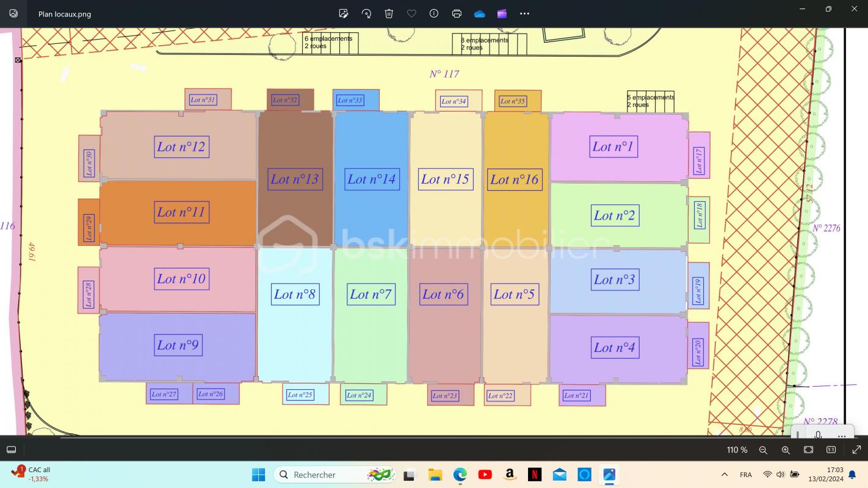Toggle the filmstrip at bottom left
This screenshot has height=488, width=868.
click(11, 450)
